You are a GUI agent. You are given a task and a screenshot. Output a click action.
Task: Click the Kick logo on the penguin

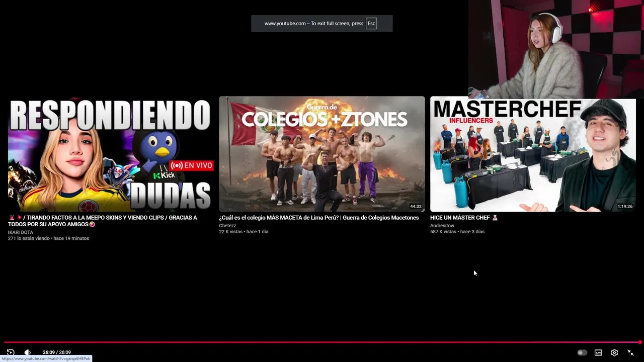pyautogui.click(x=164, y=175)
